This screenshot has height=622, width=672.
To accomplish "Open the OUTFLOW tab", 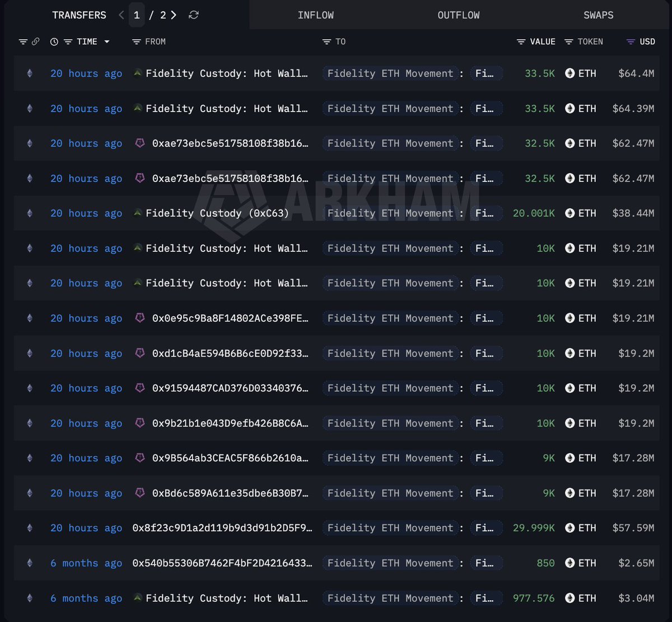I will coord(459,15).
